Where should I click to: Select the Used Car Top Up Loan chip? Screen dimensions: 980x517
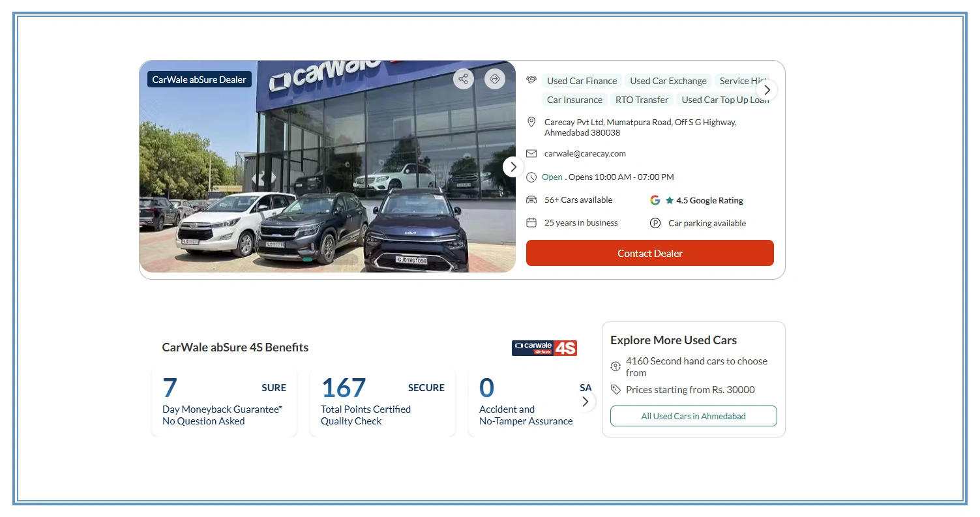point(725,100)
